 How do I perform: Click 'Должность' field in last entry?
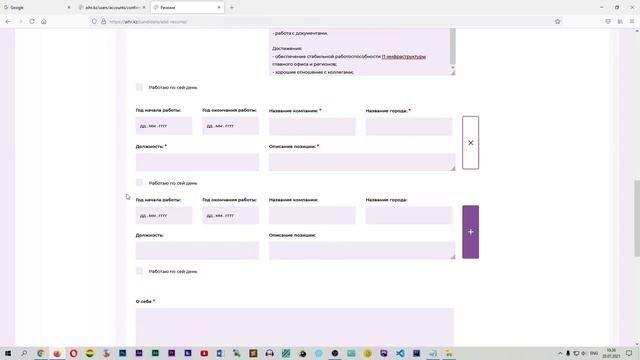[197, 251]
